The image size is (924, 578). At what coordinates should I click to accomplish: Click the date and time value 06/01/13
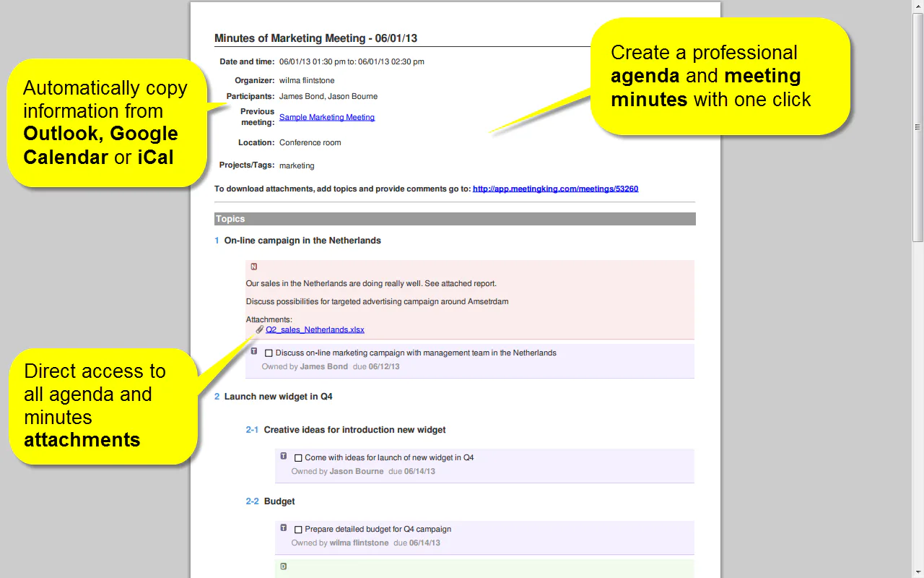coord(352,62)
